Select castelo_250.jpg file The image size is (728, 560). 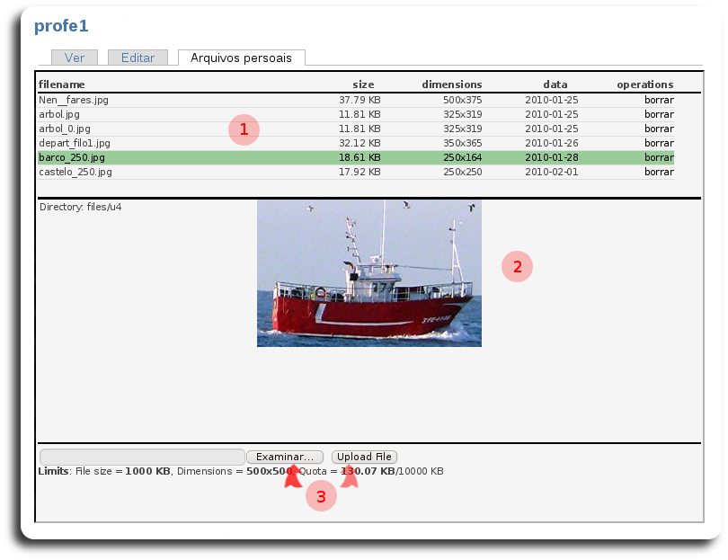[x=75, y=172]
